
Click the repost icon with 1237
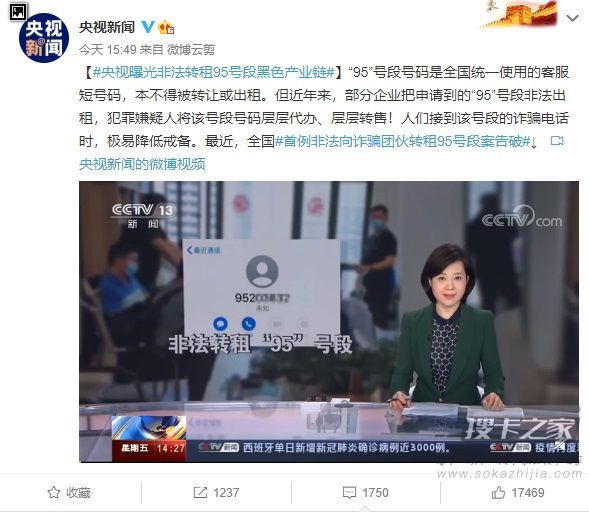[x=200, y=492]
